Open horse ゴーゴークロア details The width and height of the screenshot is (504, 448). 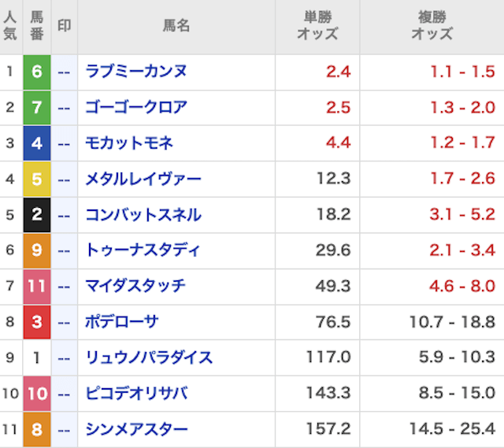click(136, 108)
